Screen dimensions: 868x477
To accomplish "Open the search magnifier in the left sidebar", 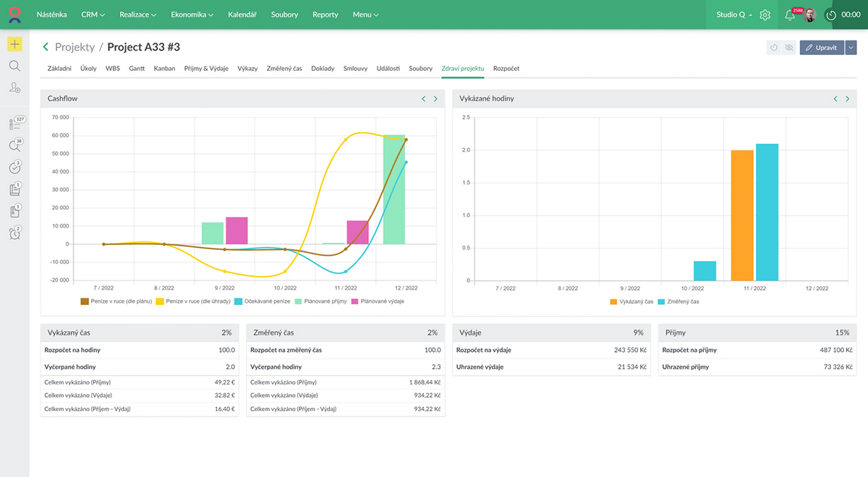I will coord(14,66).
